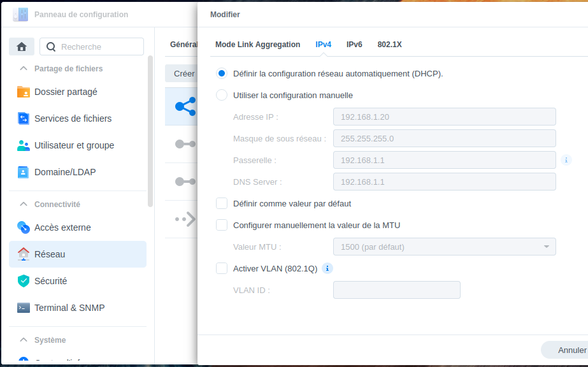The height and width of the screenshot is (367, 588).
Task: Collapse Système section
Action: [24, 340]
